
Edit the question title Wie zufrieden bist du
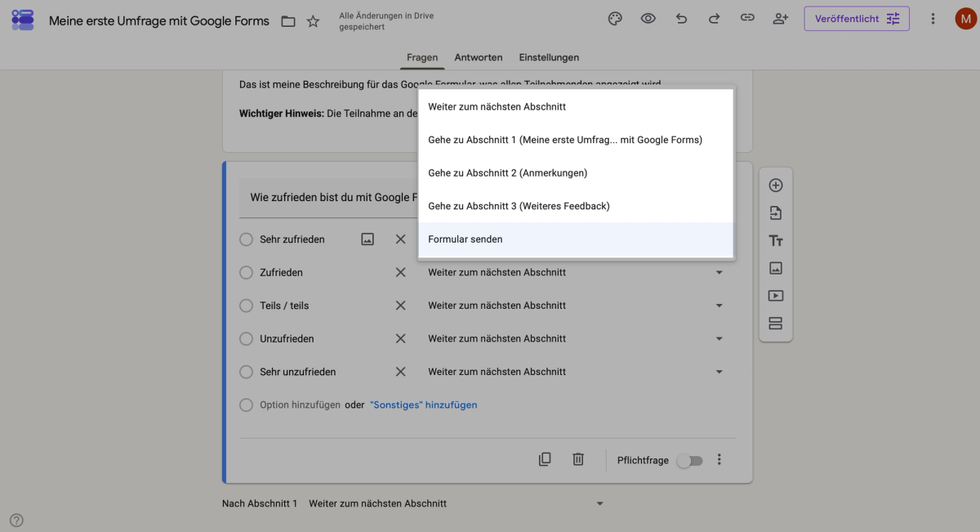click(329, 198)
